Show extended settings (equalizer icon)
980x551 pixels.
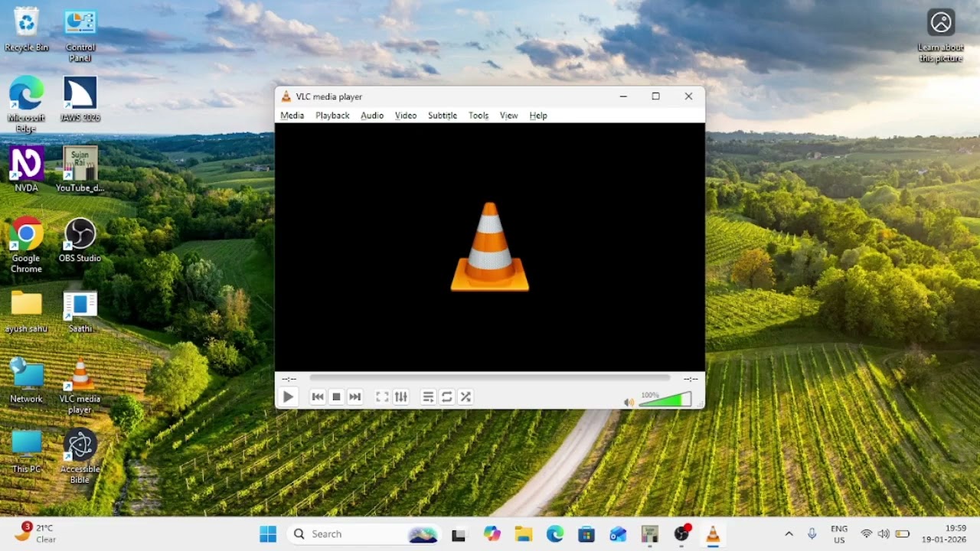[400, 396]
